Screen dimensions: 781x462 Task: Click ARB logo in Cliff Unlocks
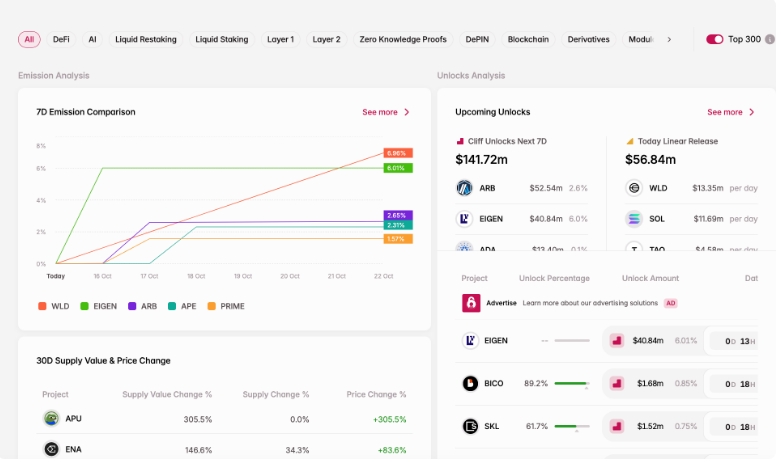(464, 188)
